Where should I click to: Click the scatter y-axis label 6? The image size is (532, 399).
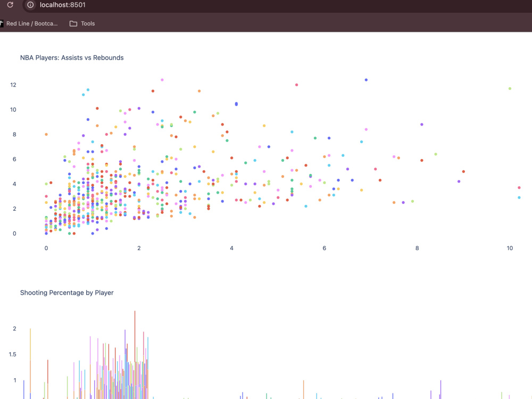(14, 159)
